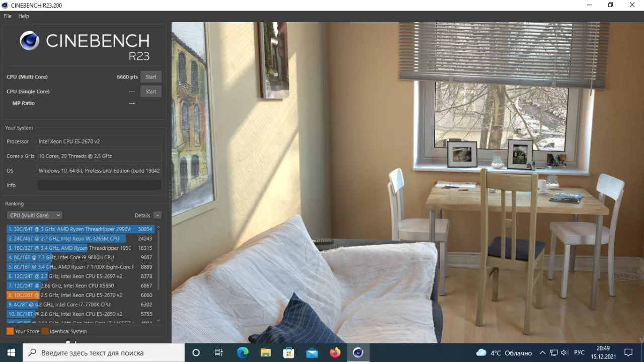644x362 pixels.
Task: Open Mail app from taskbar
Action: click(x=312, y=352)
